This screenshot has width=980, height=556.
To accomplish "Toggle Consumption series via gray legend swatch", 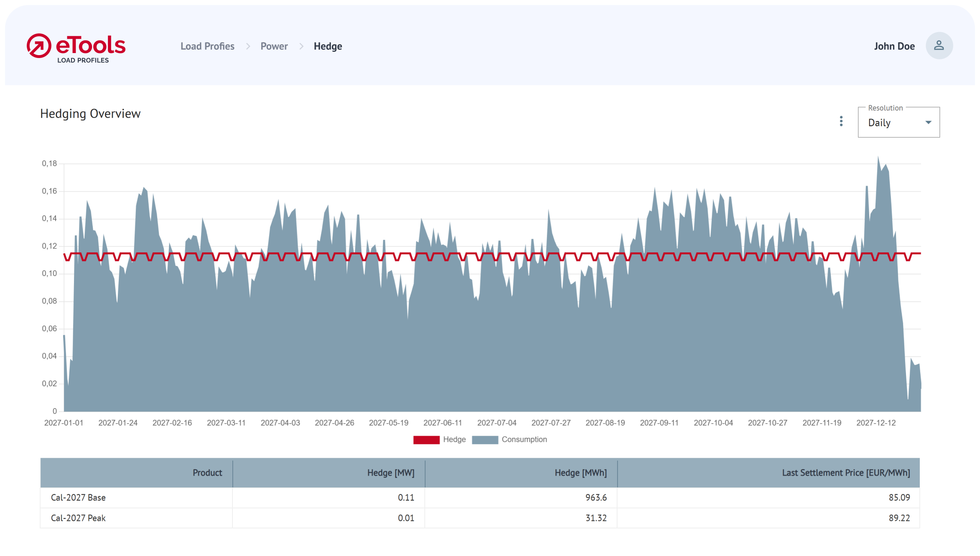I will click(485, 440).
